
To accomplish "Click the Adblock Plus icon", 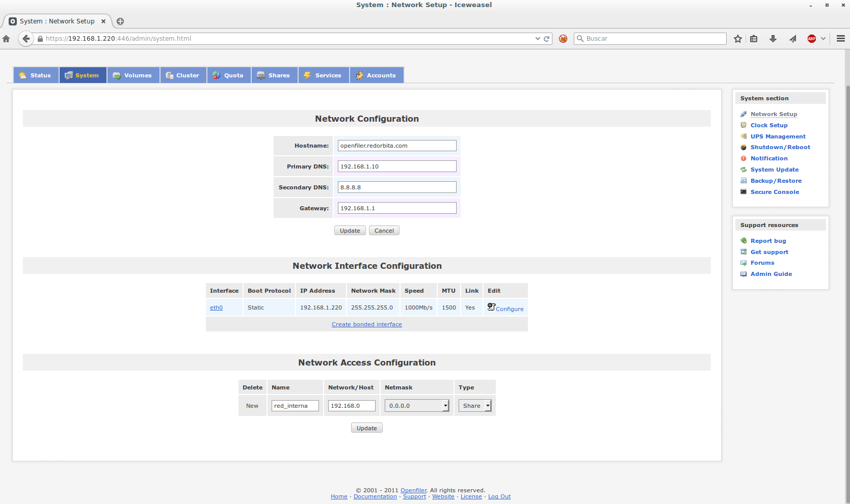I will tap(811, 39).
